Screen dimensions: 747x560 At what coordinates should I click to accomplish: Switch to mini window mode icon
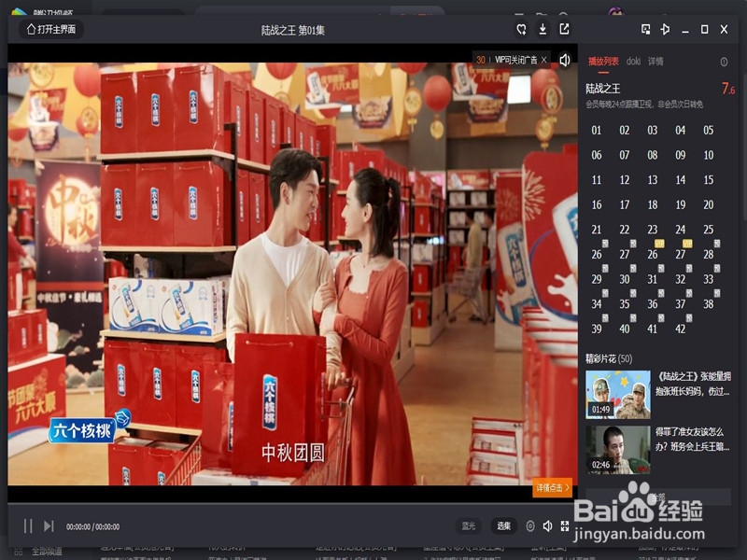point(645,30)
